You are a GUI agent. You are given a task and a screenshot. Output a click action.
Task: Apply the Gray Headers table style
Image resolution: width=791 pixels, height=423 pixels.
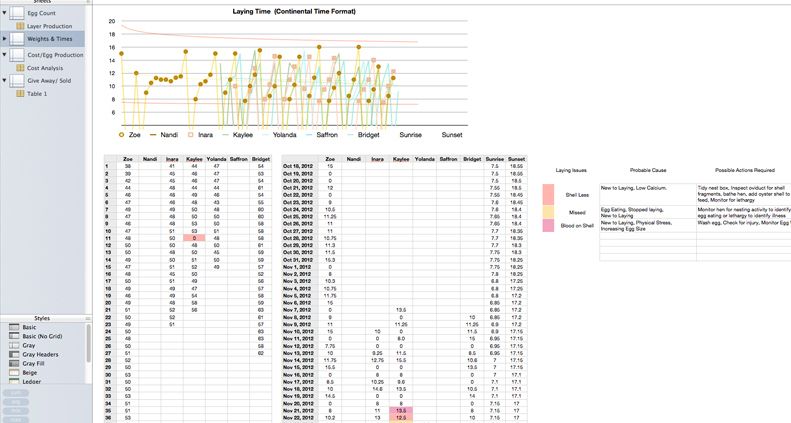point(12,355)
